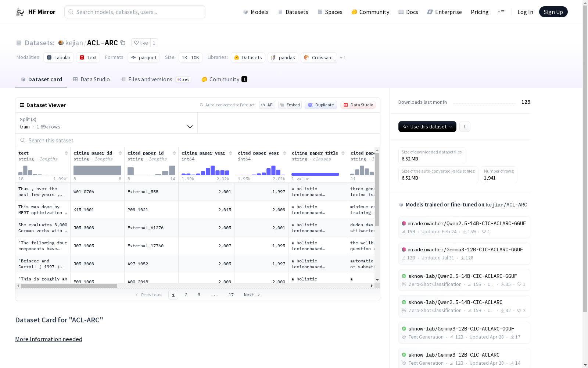The height and width of the screenshot is (368, 588).
Task: Open the more options vertical dots button
Action: (x=465, y=127)
